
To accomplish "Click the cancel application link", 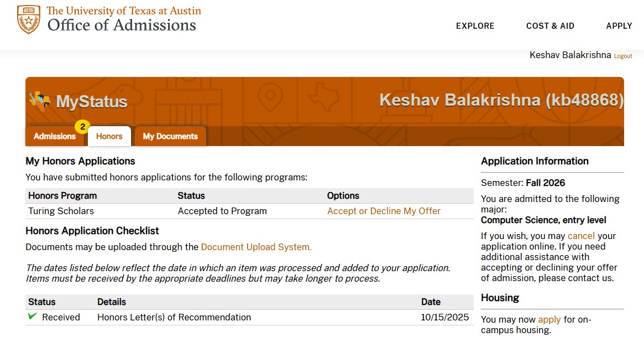I will pos(581,236).
